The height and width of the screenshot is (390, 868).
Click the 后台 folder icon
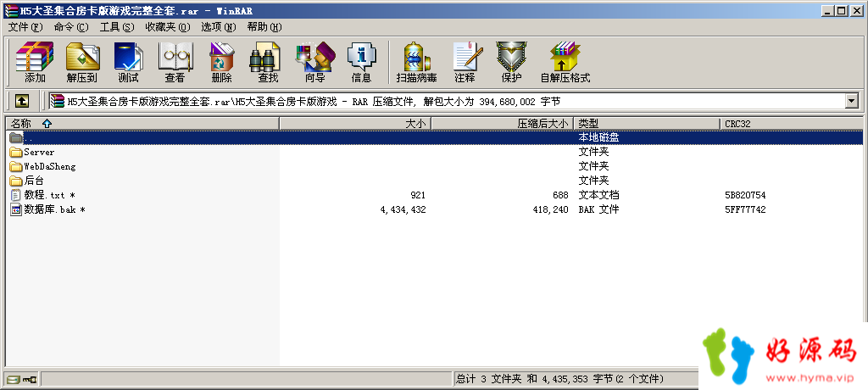tap(15, 181)
